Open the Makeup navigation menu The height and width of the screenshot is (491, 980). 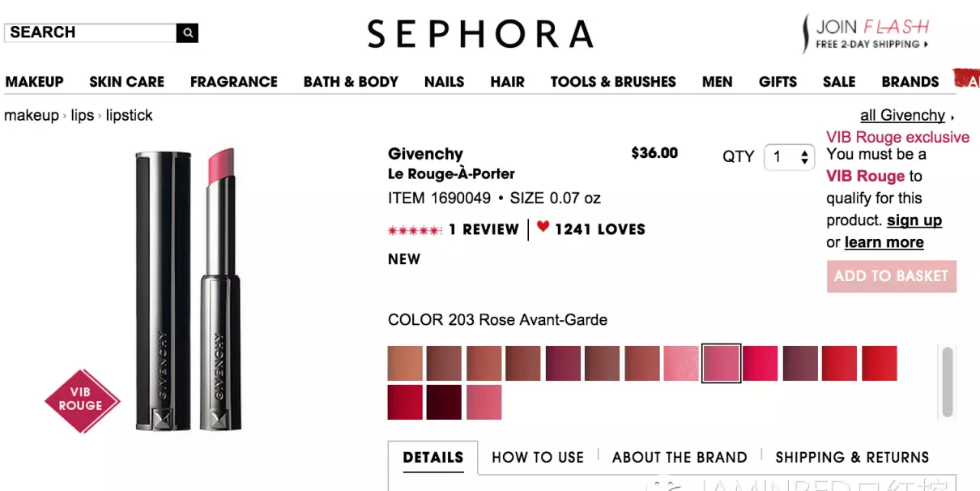point(34,82)
